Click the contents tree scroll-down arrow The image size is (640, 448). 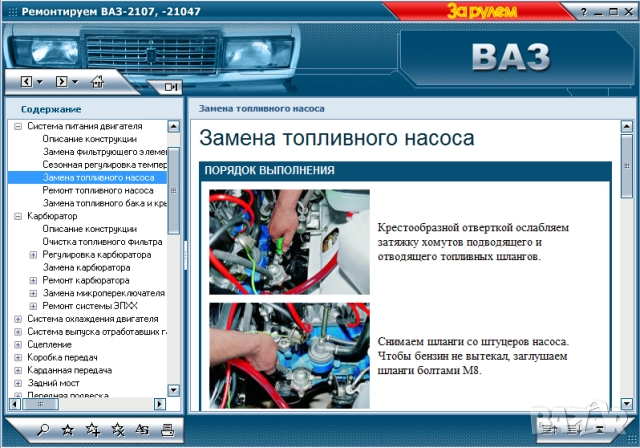click(x=173, y=390)
